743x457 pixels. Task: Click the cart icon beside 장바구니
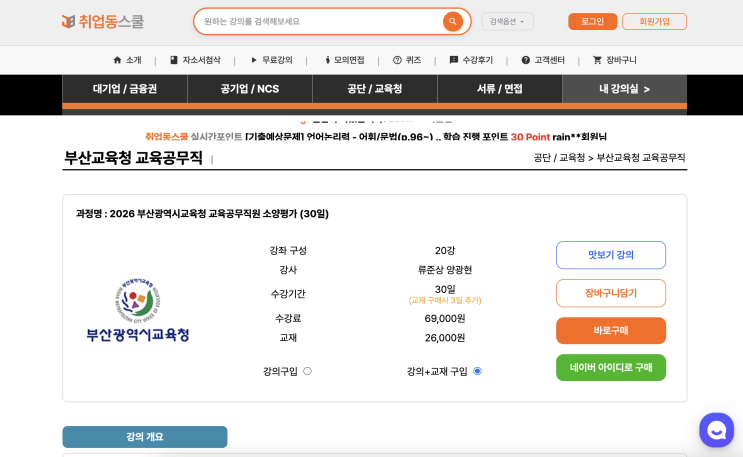597,60
